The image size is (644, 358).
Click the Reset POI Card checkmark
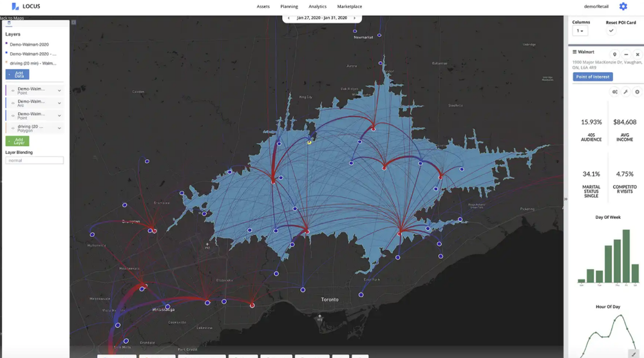point(611,30)
